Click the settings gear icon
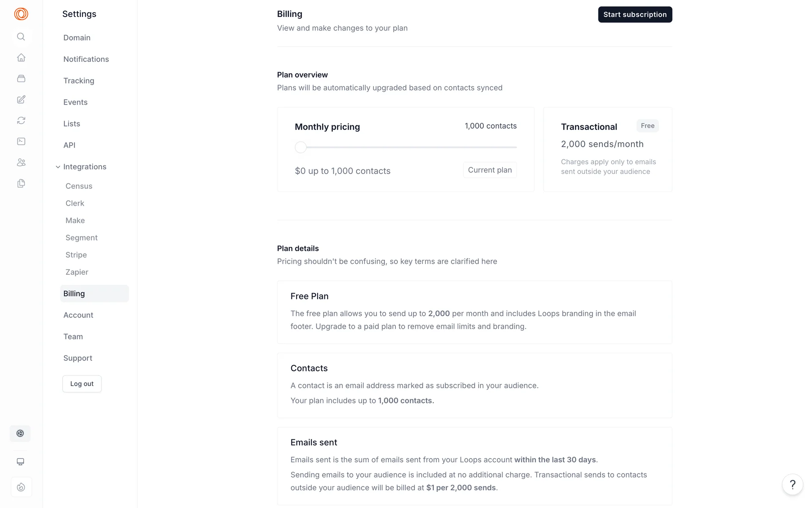 click(20, 433)
